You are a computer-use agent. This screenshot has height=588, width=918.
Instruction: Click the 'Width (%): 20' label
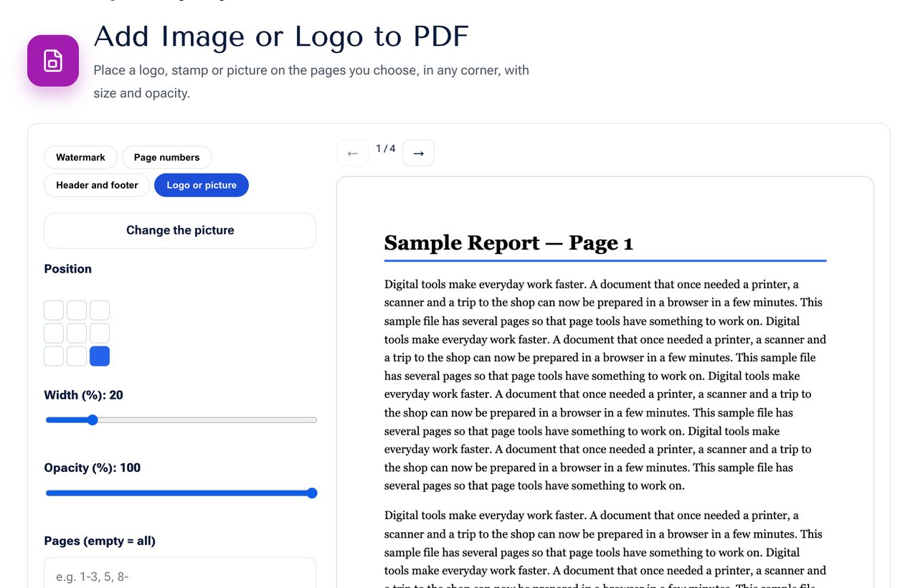[83, 395]
